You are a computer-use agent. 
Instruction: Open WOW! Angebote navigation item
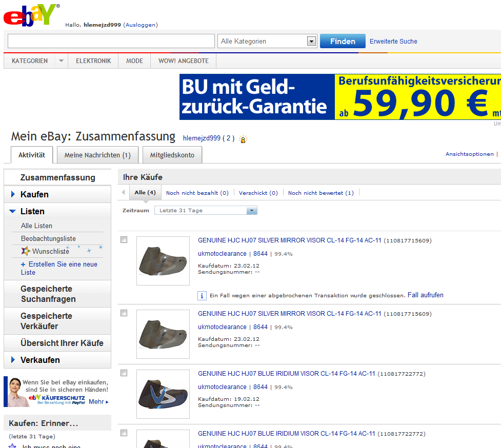184,60
